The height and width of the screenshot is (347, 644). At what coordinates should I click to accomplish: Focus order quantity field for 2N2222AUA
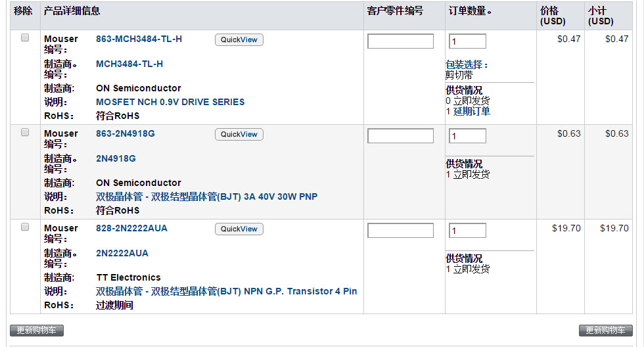tap(467, 231)
